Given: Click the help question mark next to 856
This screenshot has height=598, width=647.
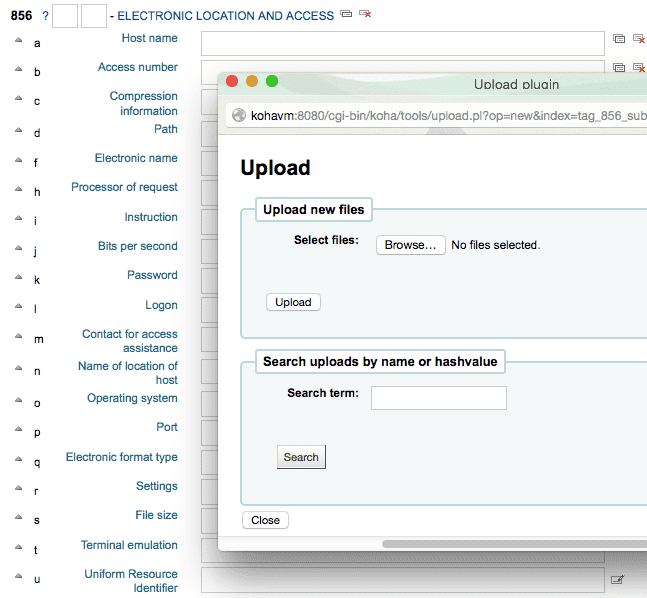Looking at the screenshot, I should pos(45,16).
